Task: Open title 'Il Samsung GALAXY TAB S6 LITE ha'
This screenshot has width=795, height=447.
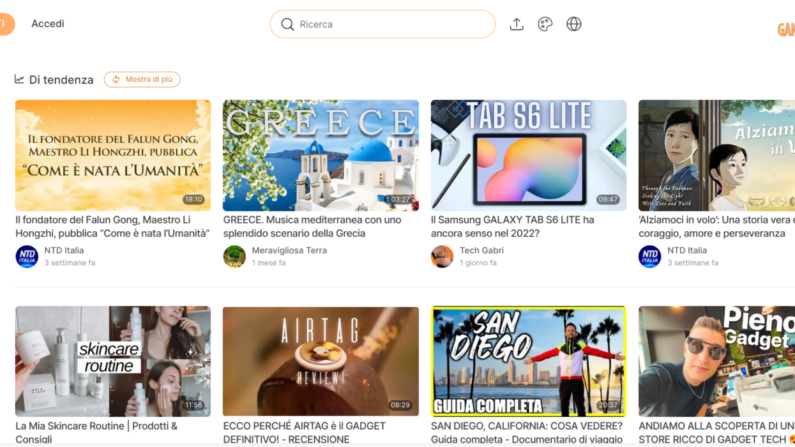Action: tap(513, 220)
